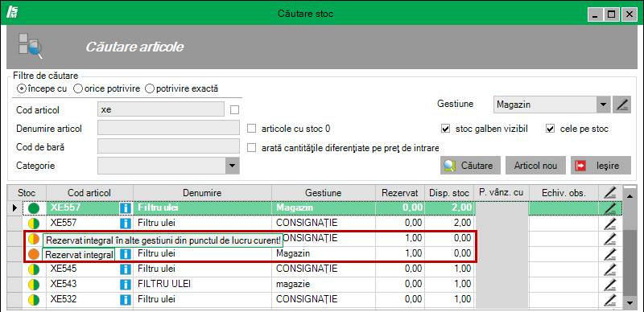Image resolution: width=644 pixels, height=312 pixels.
Task: Click the 'Echiv. obs.' column header
Action: [x=564, y=192]
